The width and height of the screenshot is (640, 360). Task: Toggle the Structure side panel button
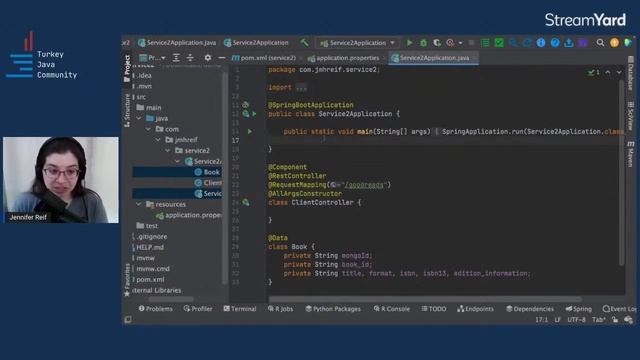[127, 110]
